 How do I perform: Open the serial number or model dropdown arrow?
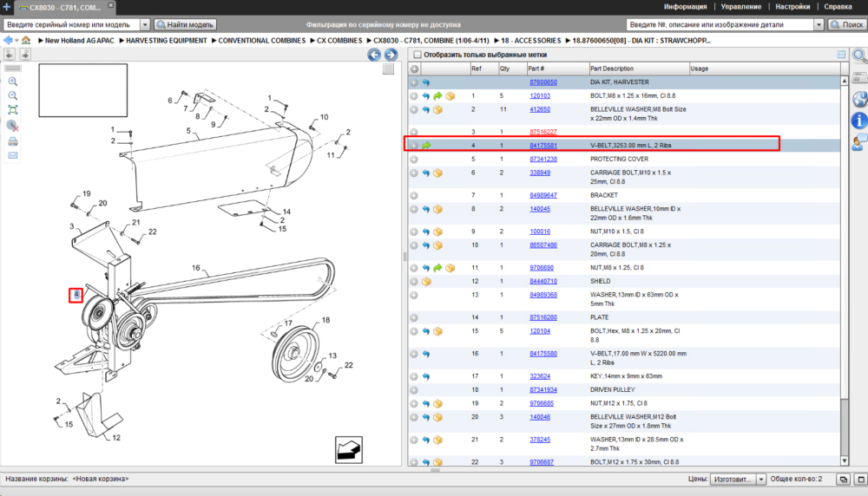pyautogui.click(x=144, y=24)
